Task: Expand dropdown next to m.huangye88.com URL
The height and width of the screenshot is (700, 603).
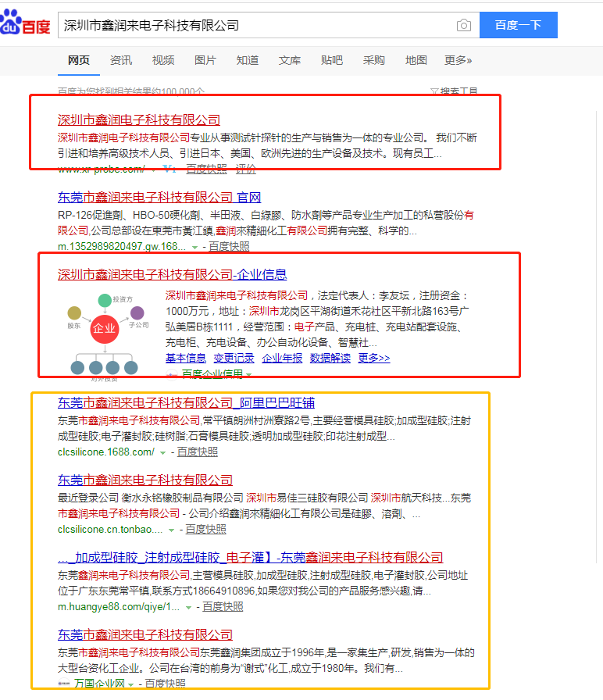Action: (188, 607)
